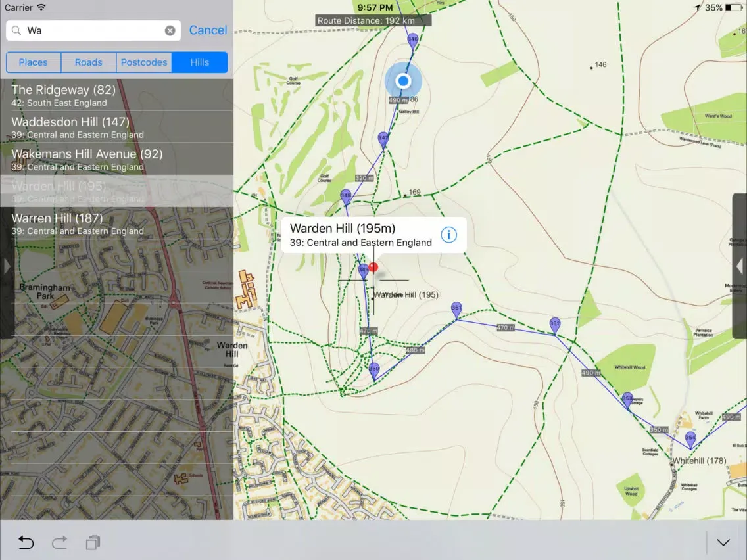This screenshot has height=560, width=747.
Task: Tap the red Warden Hill location pin
Action: (373, 267)
